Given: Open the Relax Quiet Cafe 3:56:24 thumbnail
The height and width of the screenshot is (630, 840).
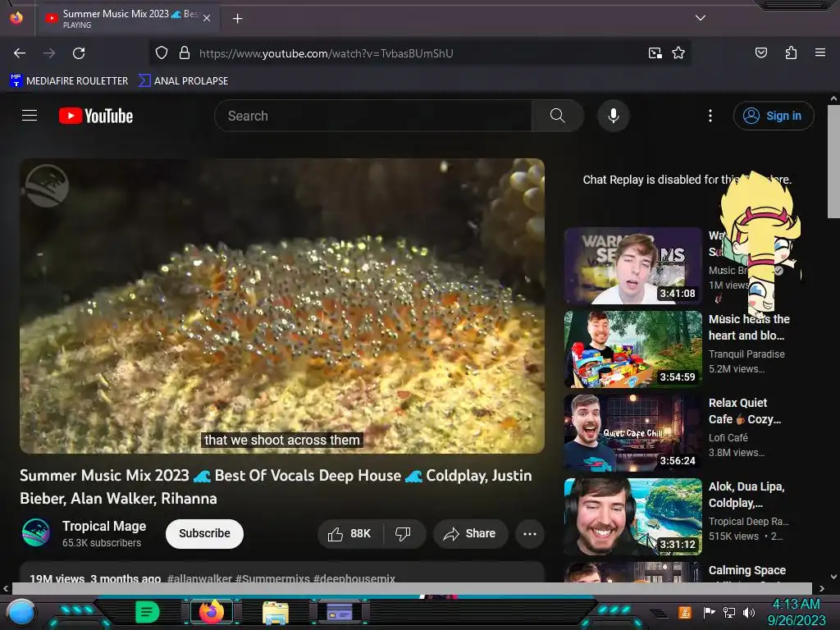Looking at the screenshot, I should tap(632, 433).
